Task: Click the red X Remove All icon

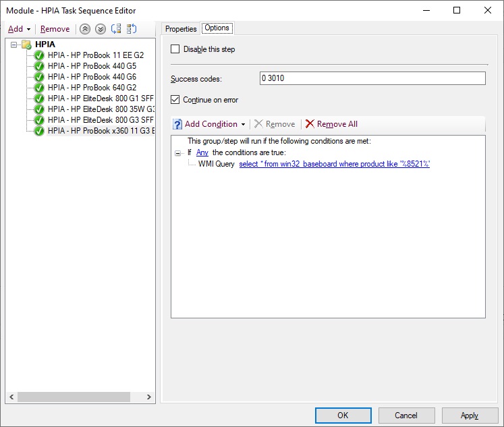Action: pyautogui.click(x=310, y=124)
